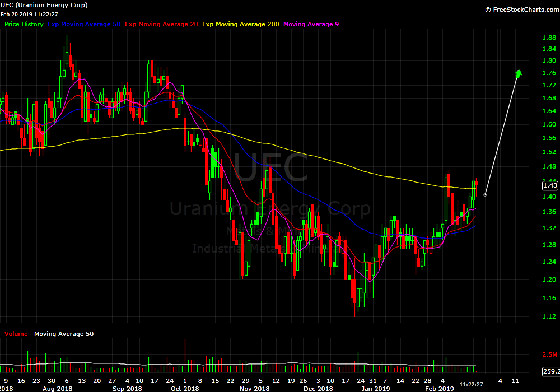
Task: Click the Oct 2018 month label
Action: (185, 389)
